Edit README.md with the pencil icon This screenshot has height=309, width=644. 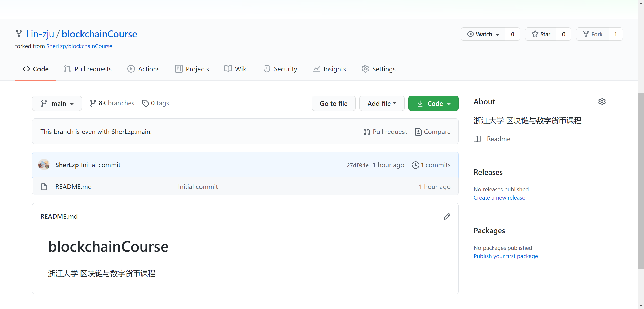click(x=447, y=217)
